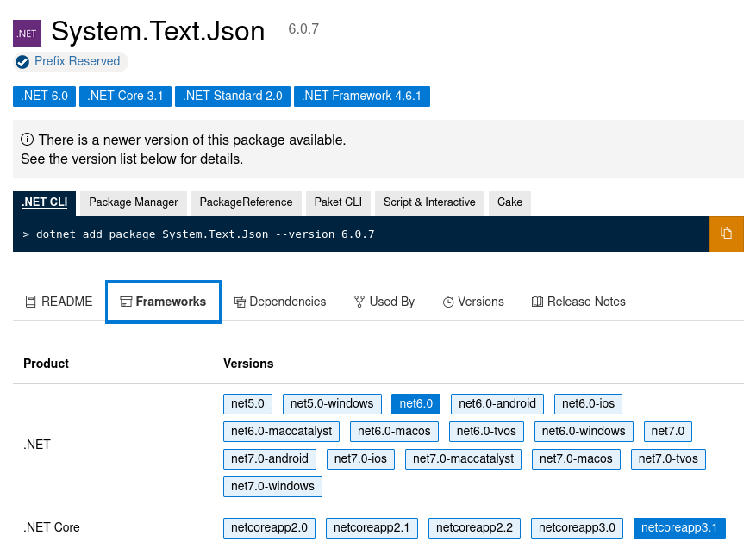Screen dimensions: 756x548
Task: Open the Release Notes tab
Action: (x=578, y=302)
